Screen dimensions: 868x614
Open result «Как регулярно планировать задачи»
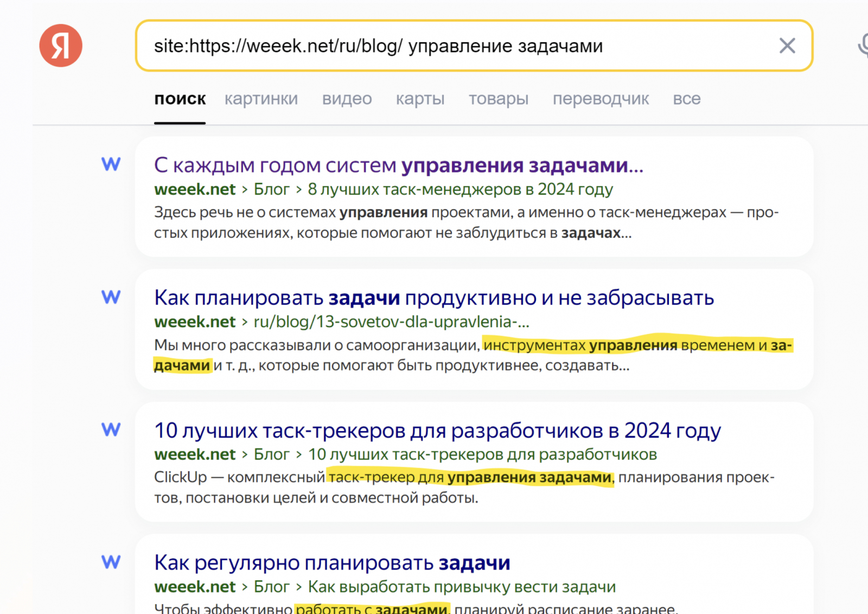(332, 562)
